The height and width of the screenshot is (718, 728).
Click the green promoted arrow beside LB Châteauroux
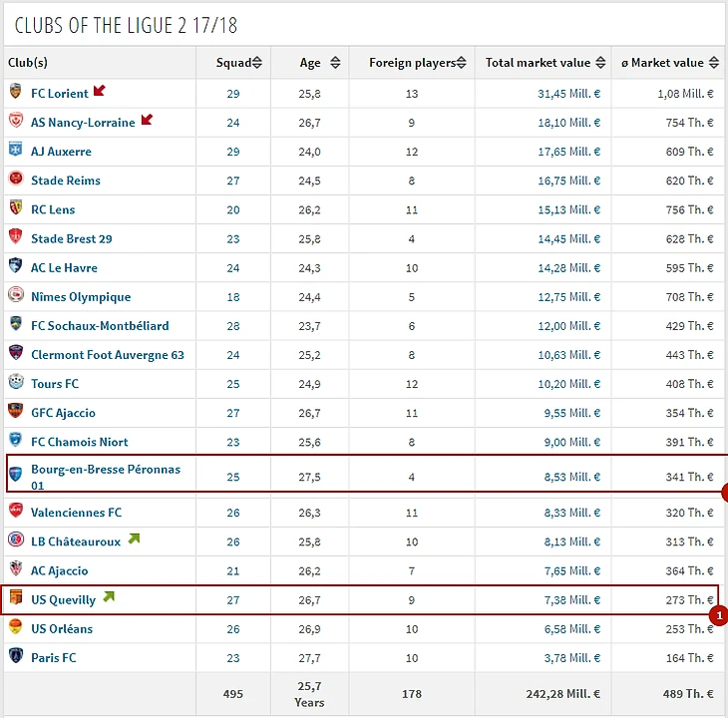pyautogui.click(x=134, y=538)
